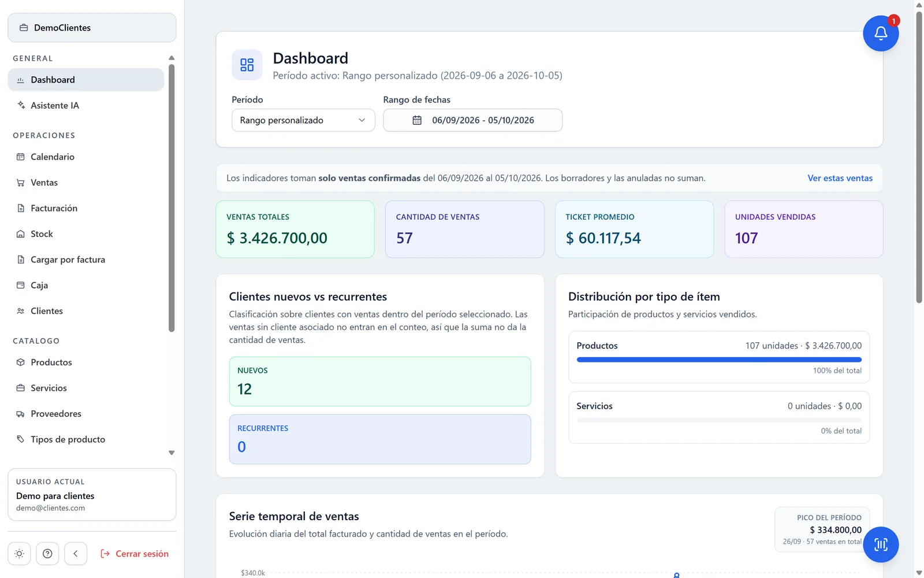Click the Caja wallet icon
This screenshot has width=924, height=578.
coord(21,286)
